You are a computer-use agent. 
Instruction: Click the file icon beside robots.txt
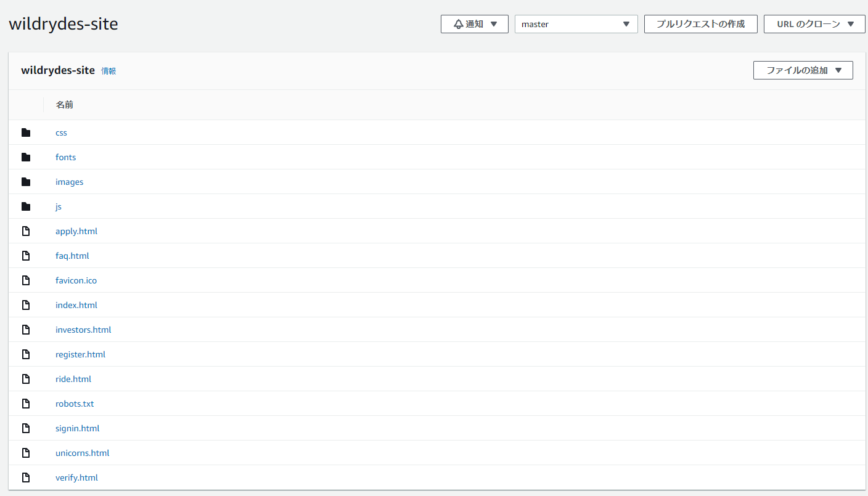(x=25, y=403)
